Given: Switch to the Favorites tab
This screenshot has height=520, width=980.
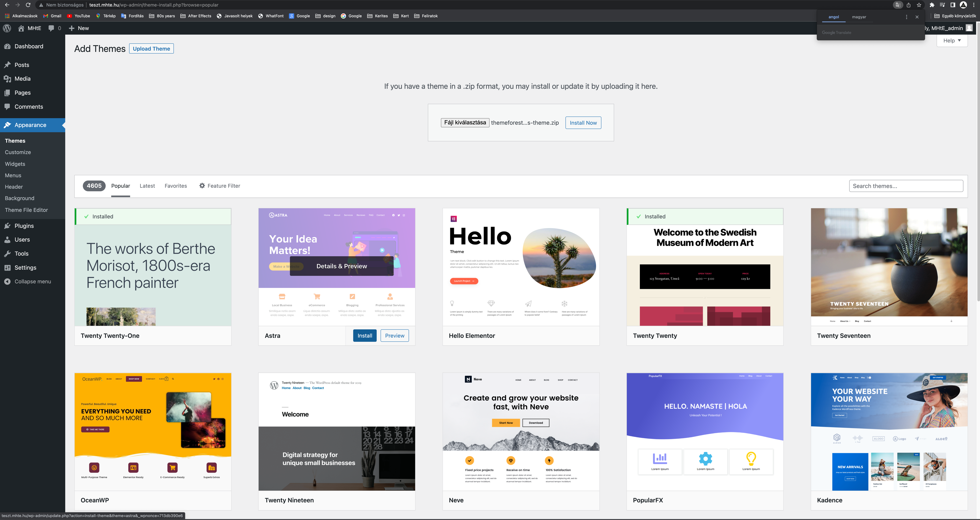Looking at the screenshot, I should 176,186.
